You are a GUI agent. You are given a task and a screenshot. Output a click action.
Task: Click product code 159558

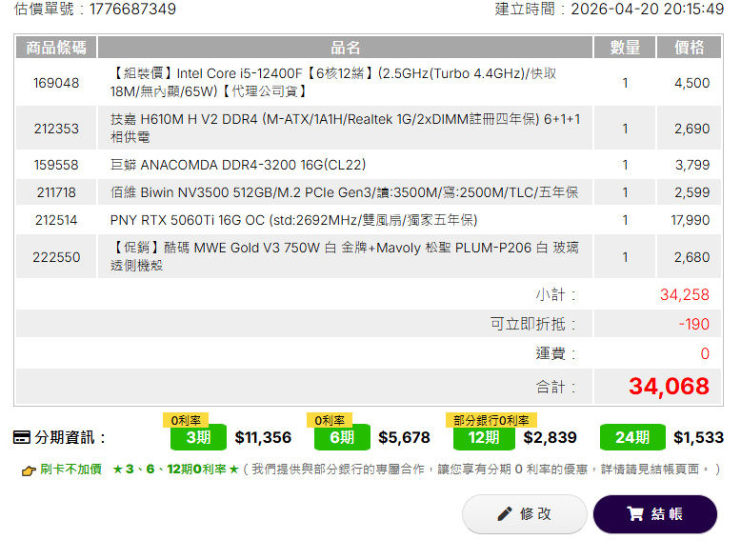click(56, 165)
